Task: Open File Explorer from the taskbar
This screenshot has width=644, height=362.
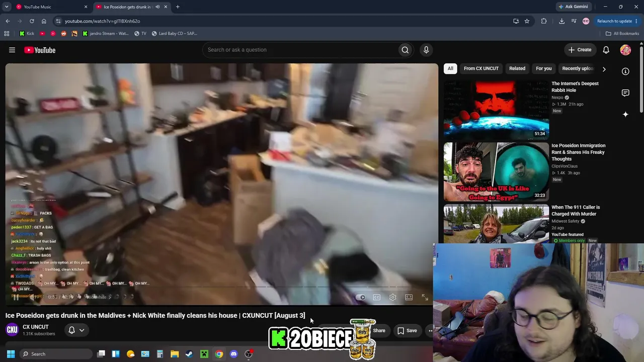Action: (x=175, y=354)
